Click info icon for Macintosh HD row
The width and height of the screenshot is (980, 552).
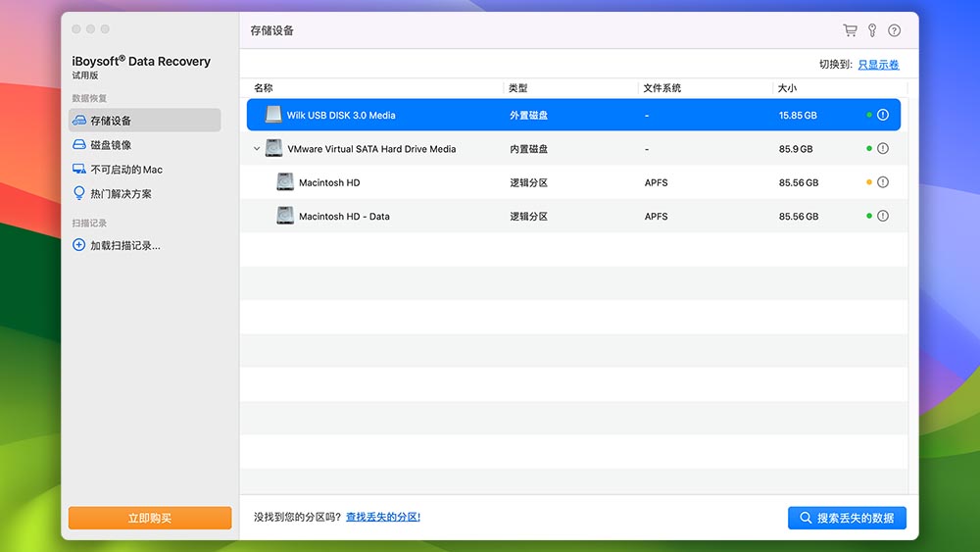click(x=883, y=182)
